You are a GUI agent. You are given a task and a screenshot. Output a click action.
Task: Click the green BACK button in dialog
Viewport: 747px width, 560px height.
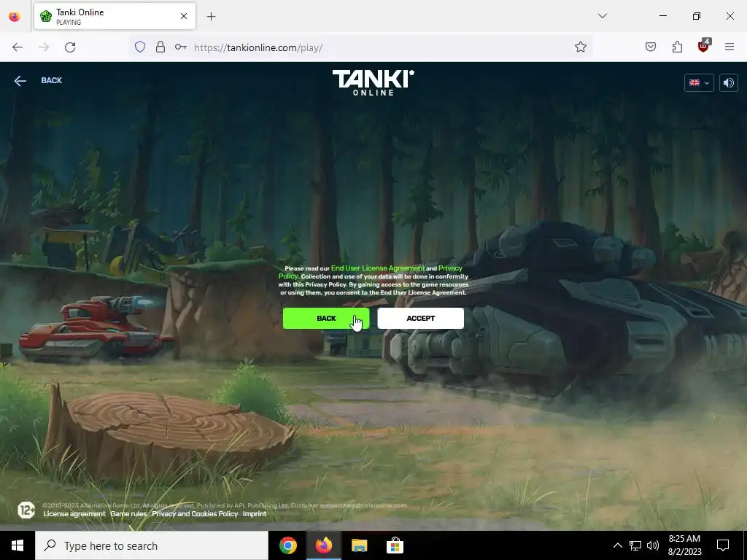326,318
